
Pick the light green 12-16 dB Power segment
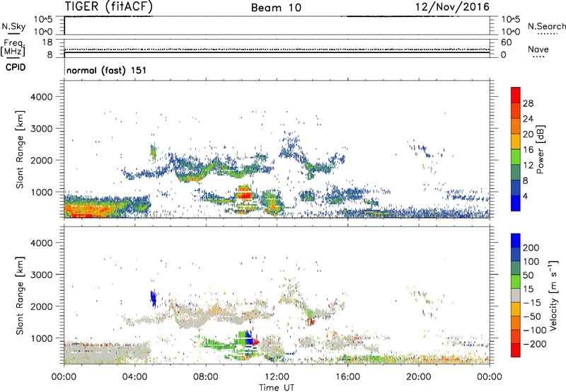click(516, 157)
